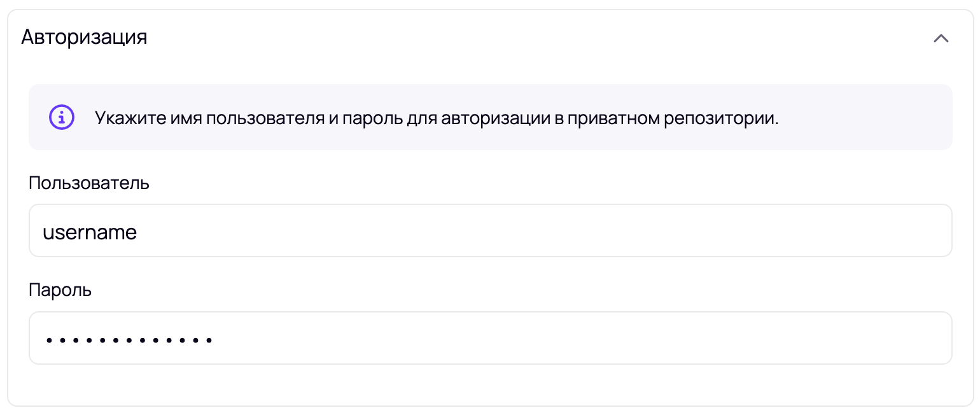Focus the Пароль input field
Screen dimensions: 980x415
pos(490,338)
